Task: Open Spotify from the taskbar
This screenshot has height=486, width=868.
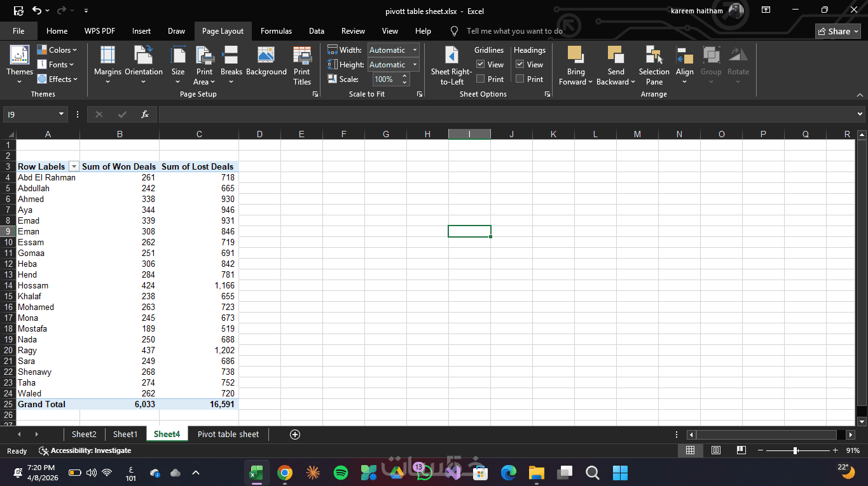Action: coord(340,473)
